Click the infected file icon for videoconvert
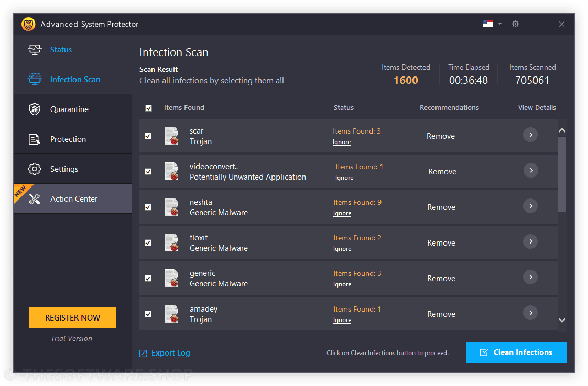Viewport: 588px width, 386px height. pos(172,171)
